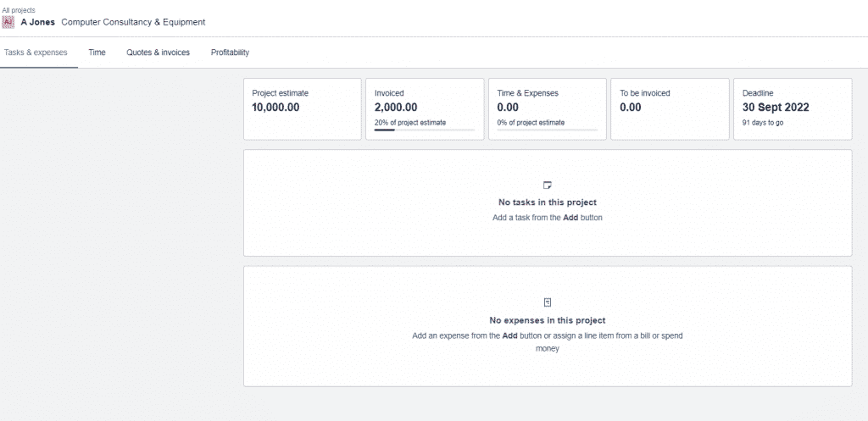Viewport: 868px width, 421px height.
Task: Click the Time & Expenses progress bar
Action: tap(547, 130)
